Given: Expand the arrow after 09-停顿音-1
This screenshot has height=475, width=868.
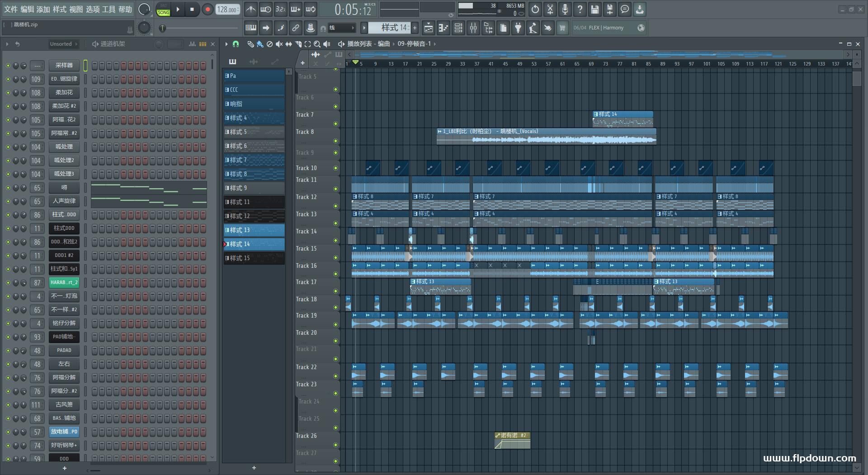Looking at the screenshot, I should [x=435, y=44].
